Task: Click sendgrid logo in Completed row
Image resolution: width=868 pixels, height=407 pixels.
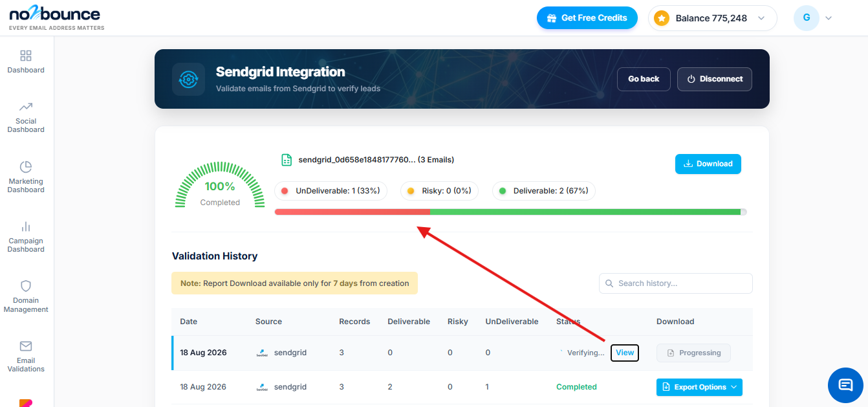Action: coord(262,387)
